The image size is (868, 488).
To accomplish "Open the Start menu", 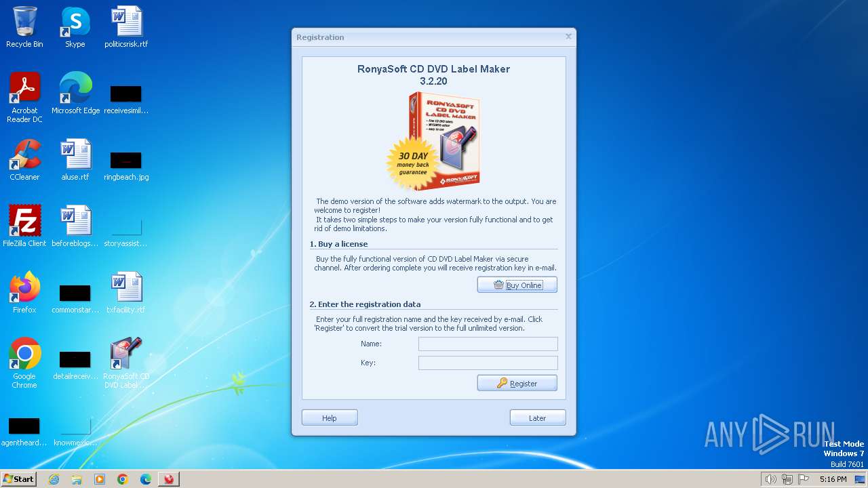I will coord(18,479).
